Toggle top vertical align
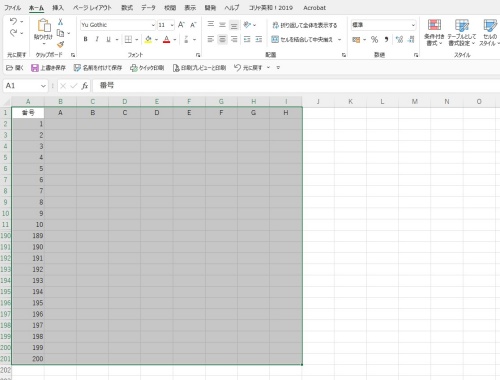Image resolution: width=500 pixels, height=380 pixels. 211,24
